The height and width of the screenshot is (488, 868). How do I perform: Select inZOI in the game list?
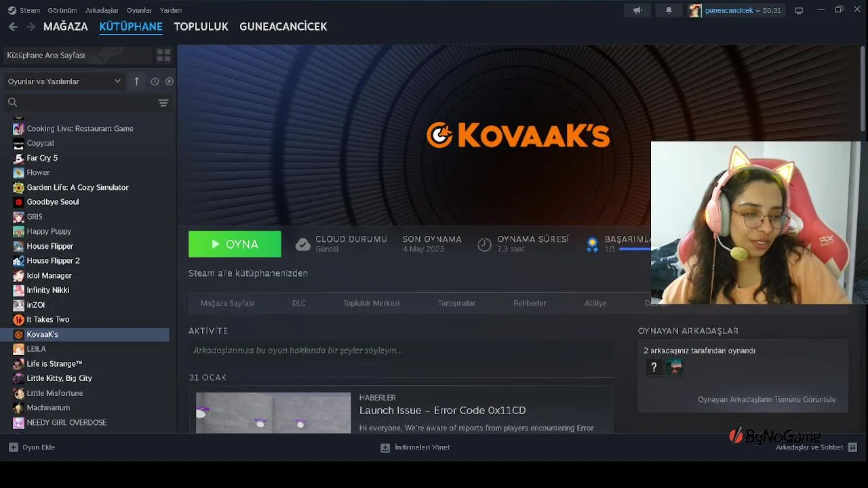click(x=35, y=305)
